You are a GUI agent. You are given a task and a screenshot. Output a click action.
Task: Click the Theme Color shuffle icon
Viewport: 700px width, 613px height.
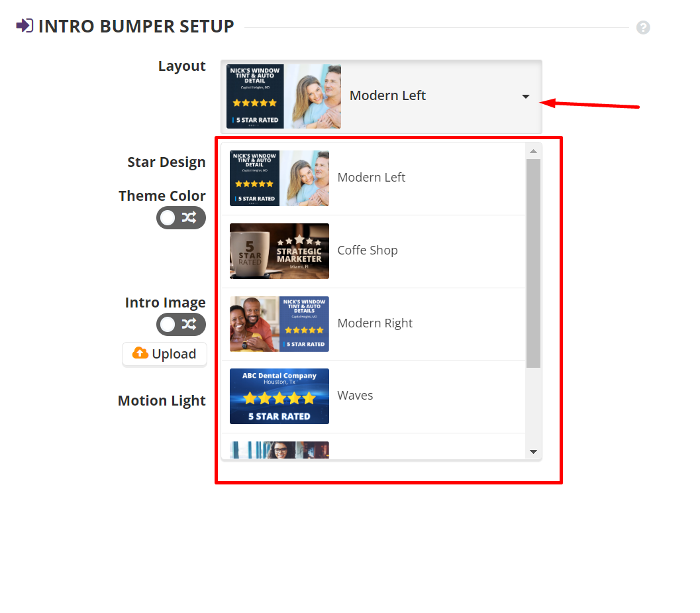click(189, 217)
